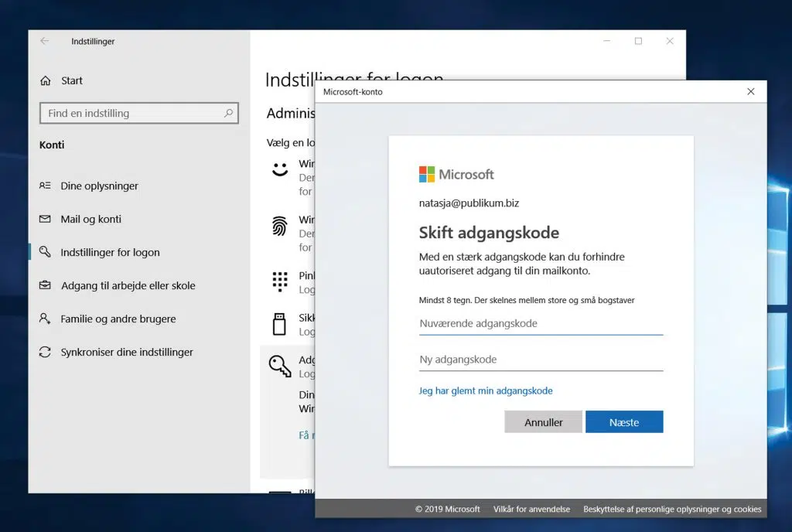The height and width of the screenshot is (532, 792).
Task: Open Vilkår for anvendelse link
Action: (x=532, y=509)
